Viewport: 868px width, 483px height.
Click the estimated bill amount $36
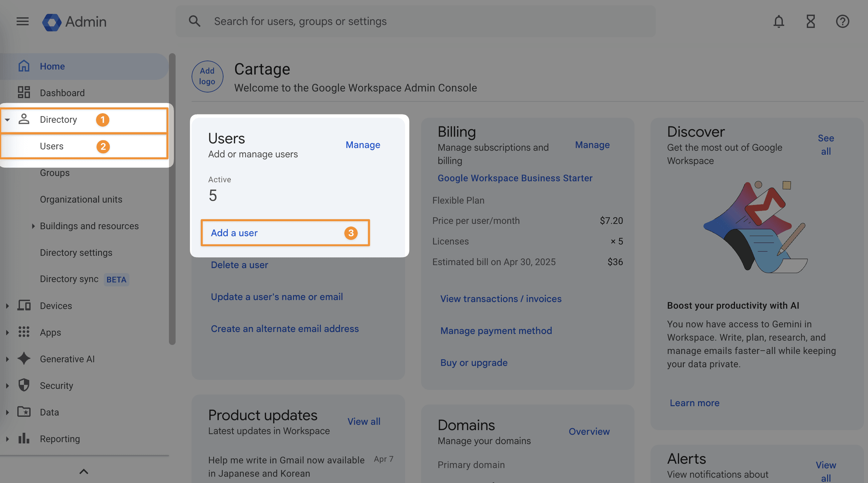[x=615, y=262]
